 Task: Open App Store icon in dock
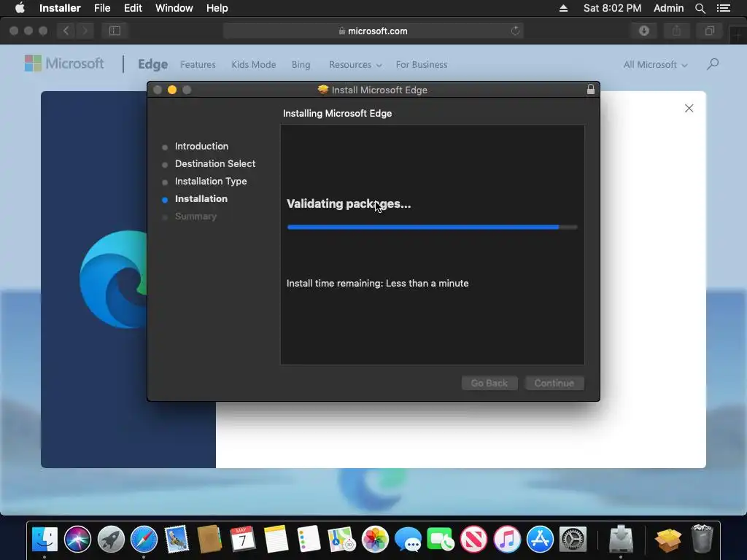click(540, 540)
